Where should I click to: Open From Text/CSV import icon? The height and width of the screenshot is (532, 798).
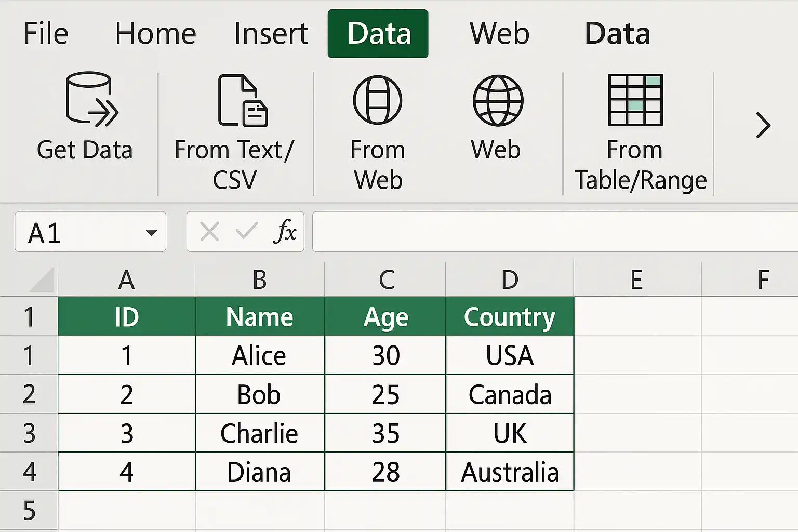click(x=243, y=101)
